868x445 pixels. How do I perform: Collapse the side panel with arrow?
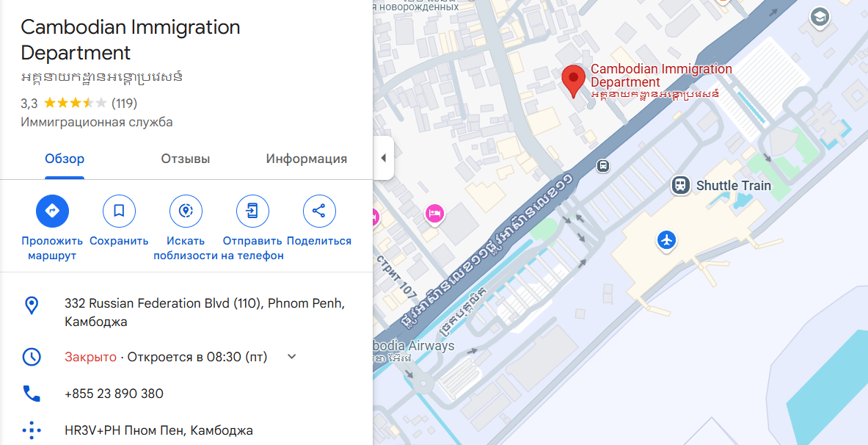(x=383, y=158)
